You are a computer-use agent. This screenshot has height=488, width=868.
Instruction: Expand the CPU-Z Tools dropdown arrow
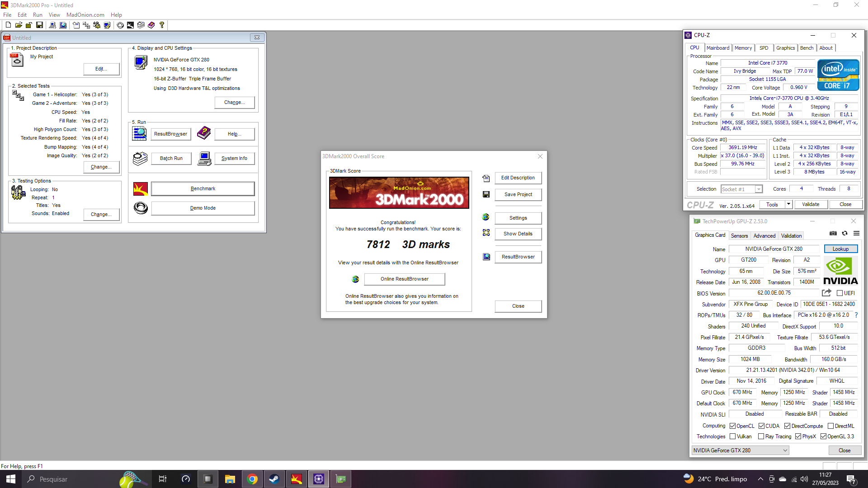coord(788,204)
